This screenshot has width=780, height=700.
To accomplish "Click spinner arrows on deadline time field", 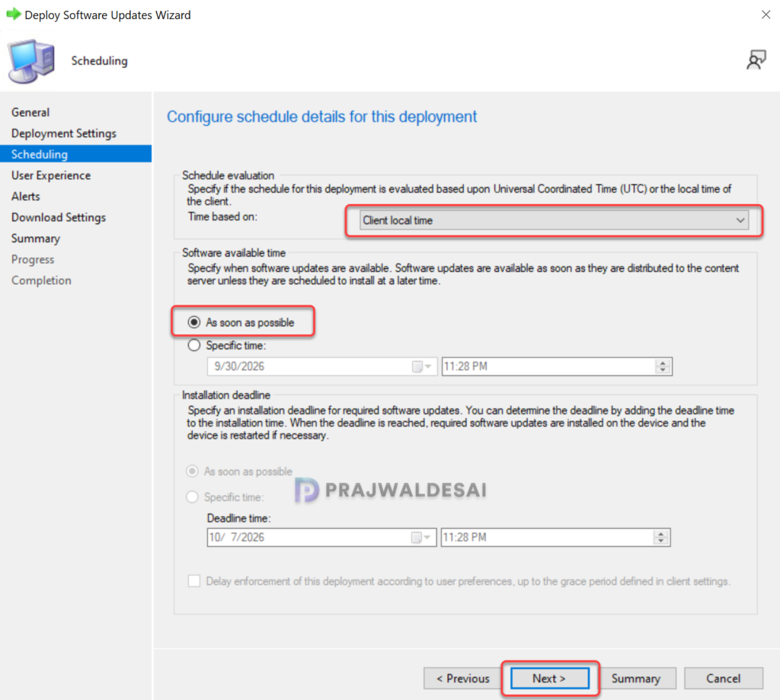I will point(660,537).
